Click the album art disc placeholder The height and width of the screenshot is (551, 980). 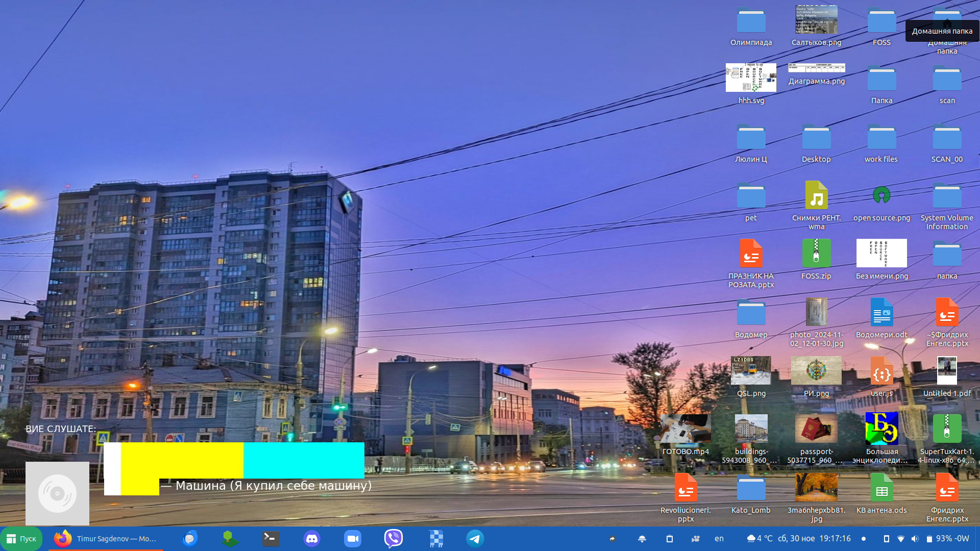click(x=57, y=493)
